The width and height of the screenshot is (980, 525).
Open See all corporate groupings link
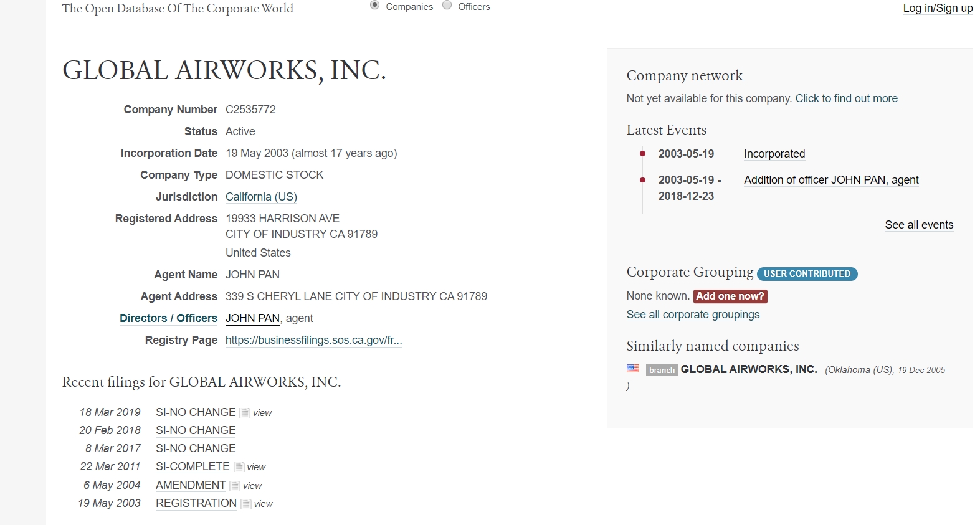(693, 315)
